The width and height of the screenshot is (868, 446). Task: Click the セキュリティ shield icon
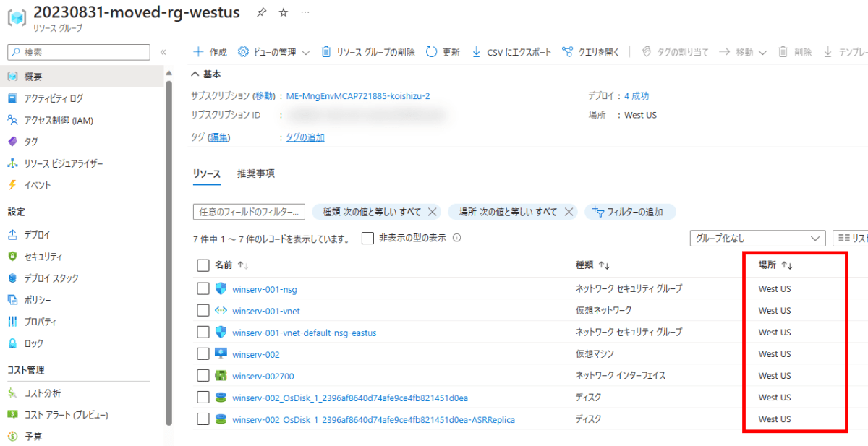(12, 257)
